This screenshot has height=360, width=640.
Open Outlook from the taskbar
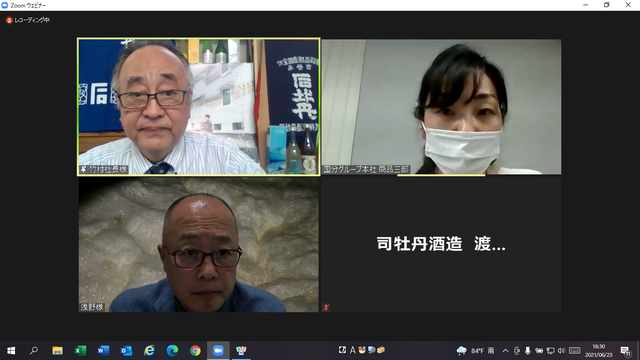(x=126, y=350)
